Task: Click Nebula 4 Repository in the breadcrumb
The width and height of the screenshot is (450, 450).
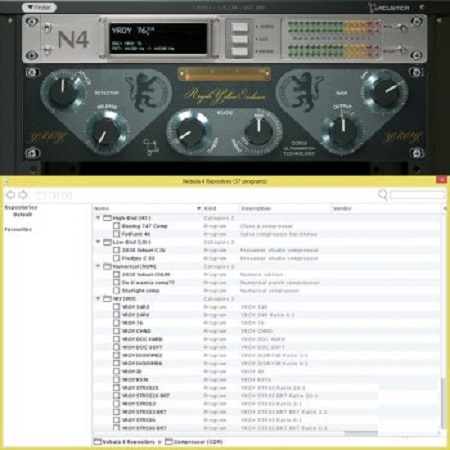Action: tap(128, 442)
